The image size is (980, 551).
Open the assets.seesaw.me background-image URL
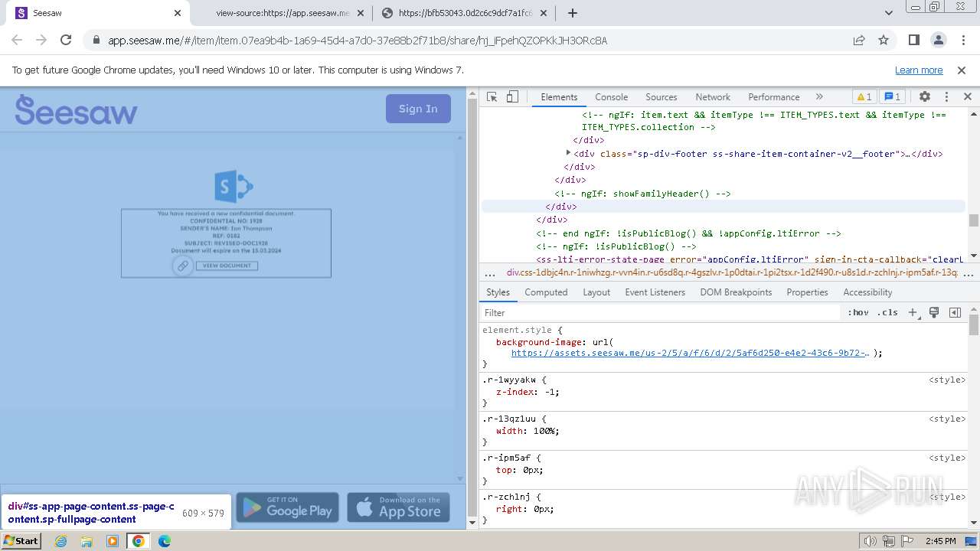(689, 353)
